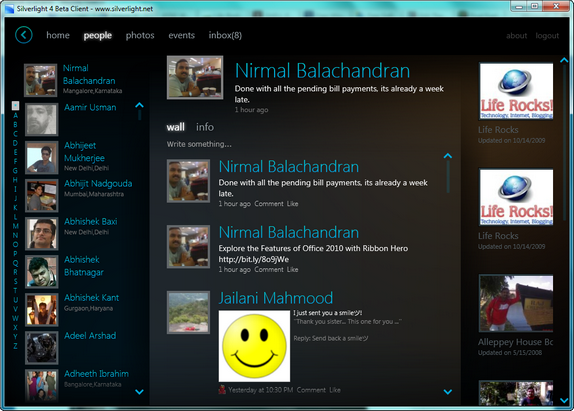
Task: Open Aamir Usman's profile
Action: (x=90, y=108)
